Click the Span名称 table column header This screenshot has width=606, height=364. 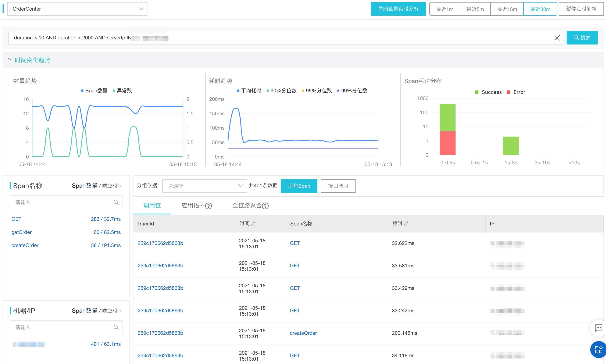click(301, 224)
